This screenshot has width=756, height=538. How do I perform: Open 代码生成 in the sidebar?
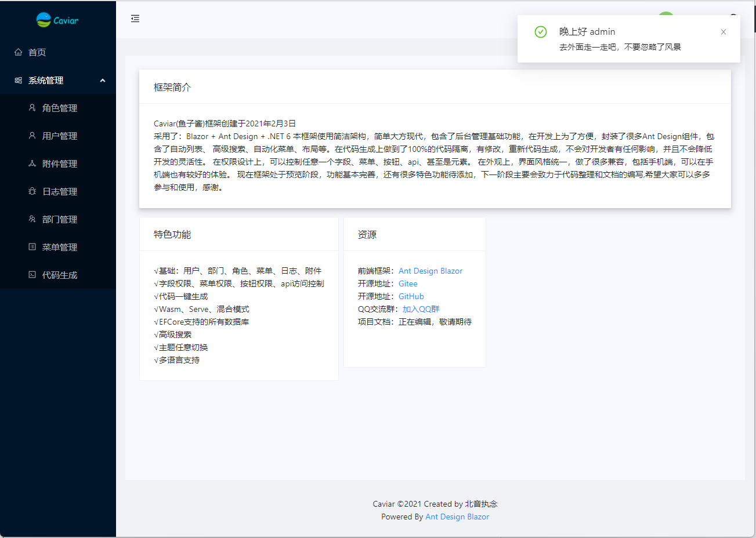coord(58,275)
